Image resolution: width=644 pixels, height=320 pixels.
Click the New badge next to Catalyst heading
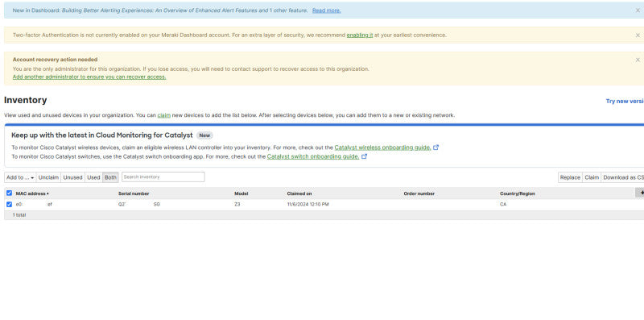(x=204, y=135)
